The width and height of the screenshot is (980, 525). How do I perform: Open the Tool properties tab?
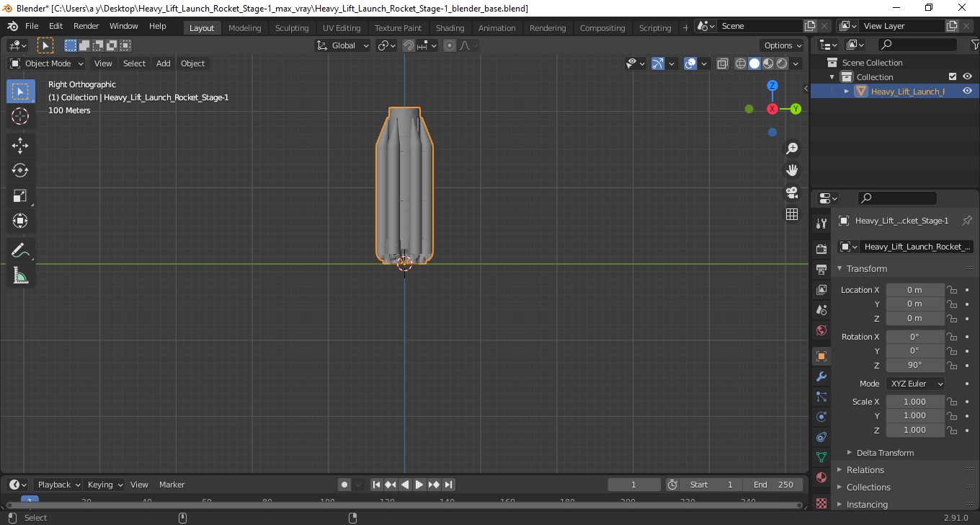click(x=821, y=224)
